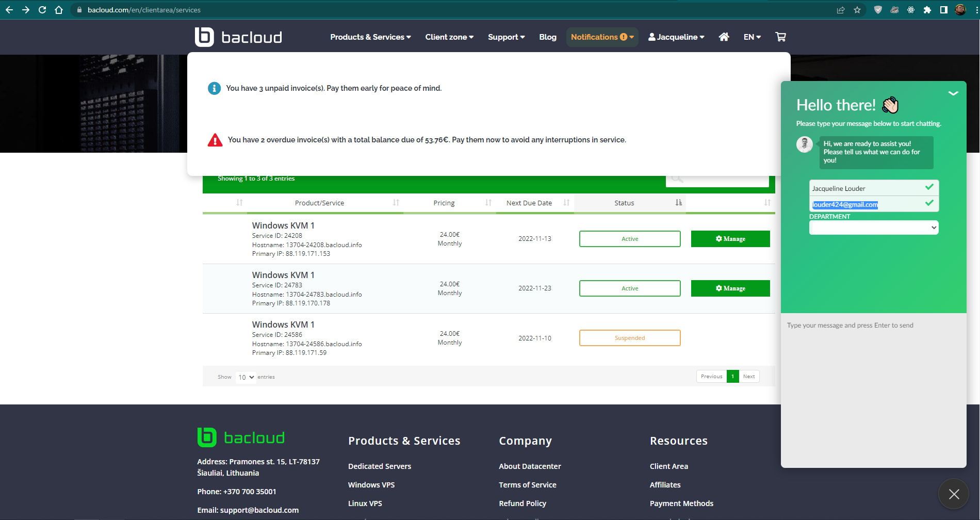Change the show entries count dropdown
Viewport: 980px width, 520px height.
coord(246,377)
